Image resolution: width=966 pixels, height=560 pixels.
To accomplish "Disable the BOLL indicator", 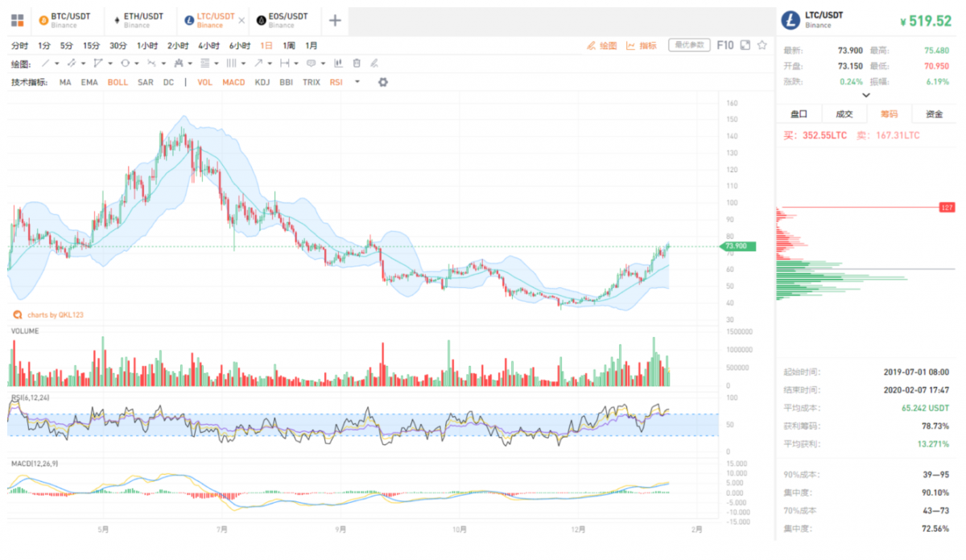I will (118, 82).
